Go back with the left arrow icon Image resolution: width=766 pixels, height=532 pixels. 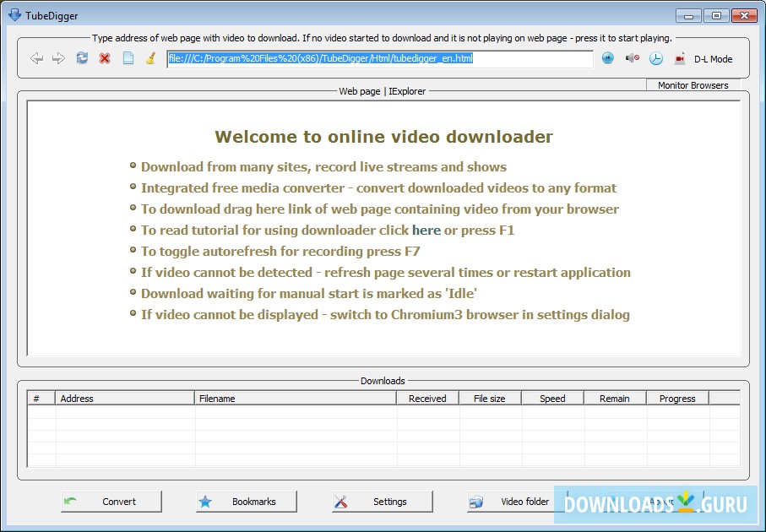click(36, 58)
